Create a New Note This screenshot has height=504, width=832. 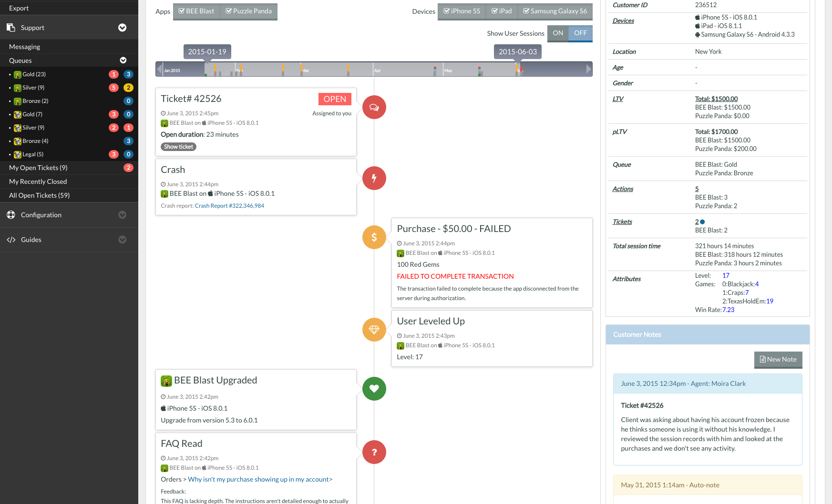(778, 360)
